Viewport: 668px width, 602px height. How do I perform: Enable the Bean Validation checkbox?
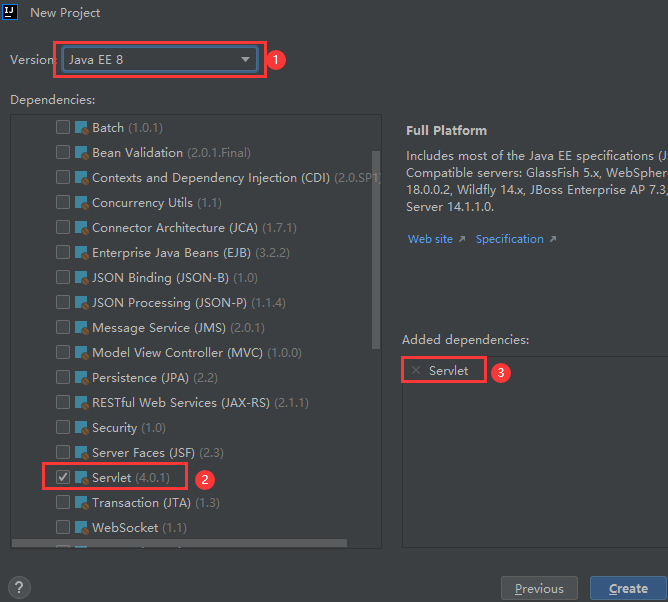click(63, 152)
